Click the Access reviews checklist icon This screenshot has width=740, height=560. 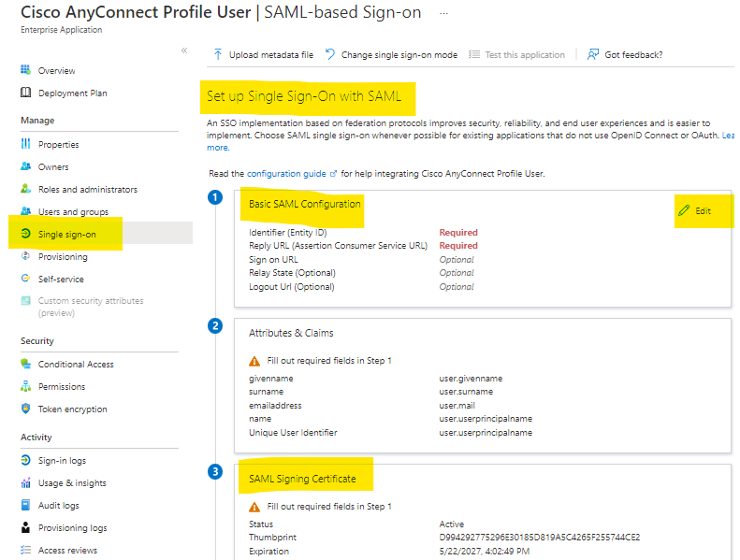(25, 550)
